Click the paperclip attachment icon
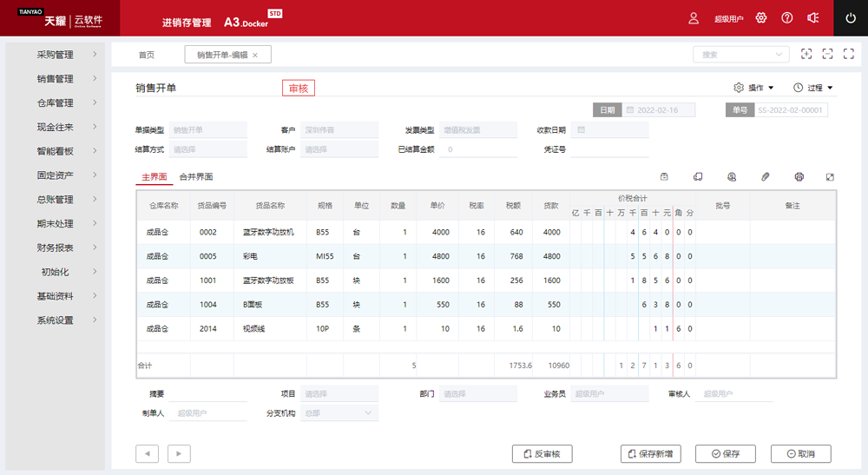Screen dimensions: 868x475 tap(766, 177)
